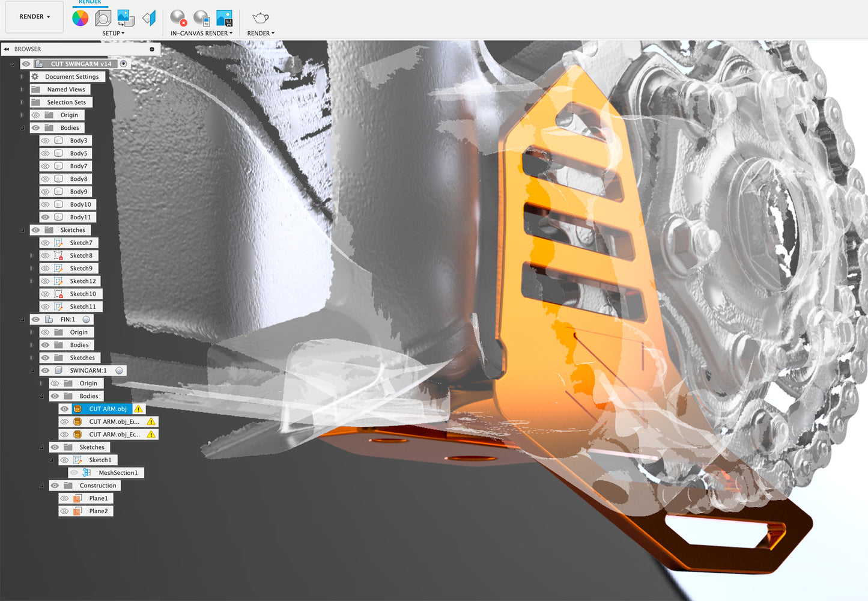Collapse the SWINGARM:1 component tree
This screenshot has height=601, width=868.
tap(32, 371)
